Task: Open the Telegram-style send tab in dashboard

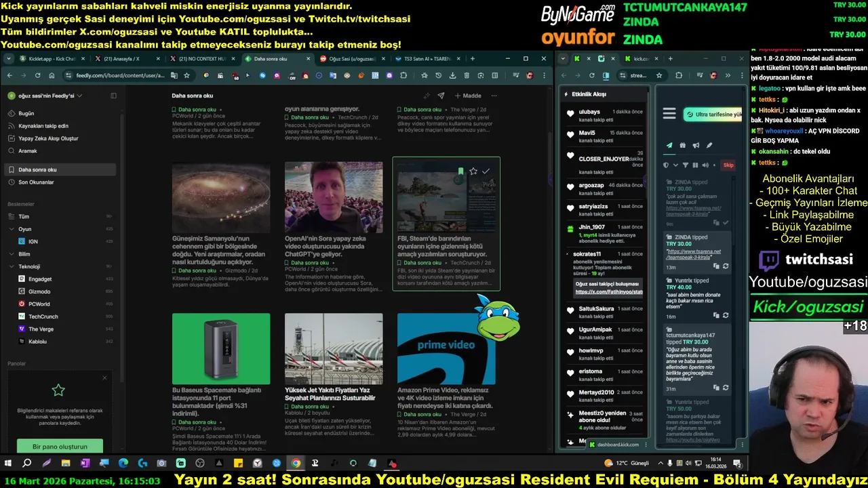Action: (669, 145)
